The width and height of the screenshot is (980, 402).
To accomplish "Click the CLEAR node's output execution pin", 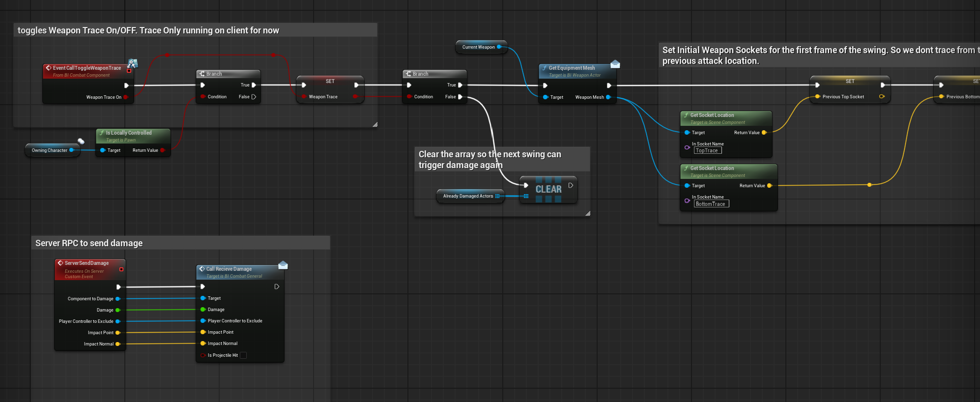I will click(x=571, y=185).
